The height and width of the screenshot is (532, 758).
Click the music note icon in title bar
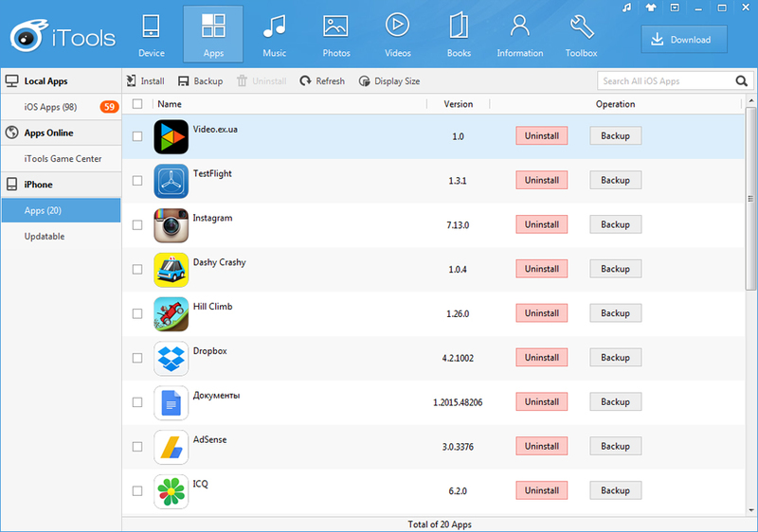tap(627, 8)
